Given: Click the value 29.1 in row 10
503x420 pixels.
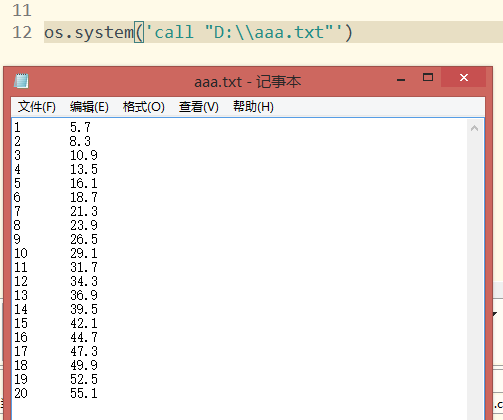Looking at the screenshot, I should pos(84,253).
